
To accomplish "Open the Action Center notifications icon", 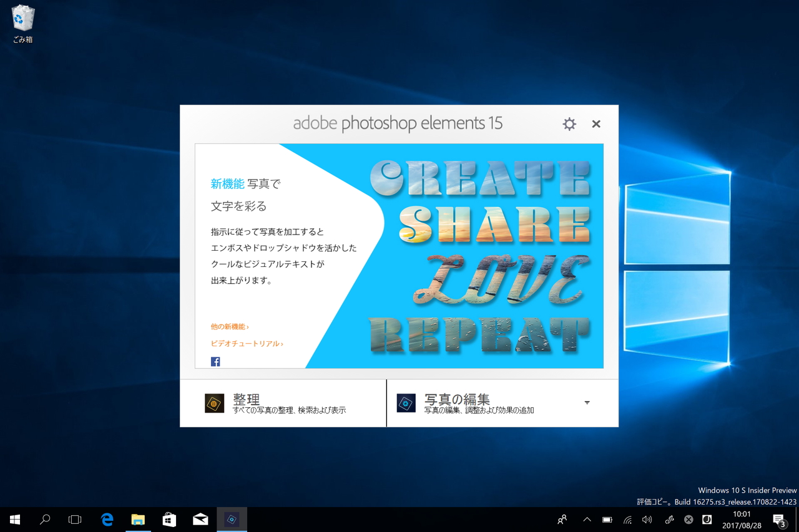I will click(779, 520).
